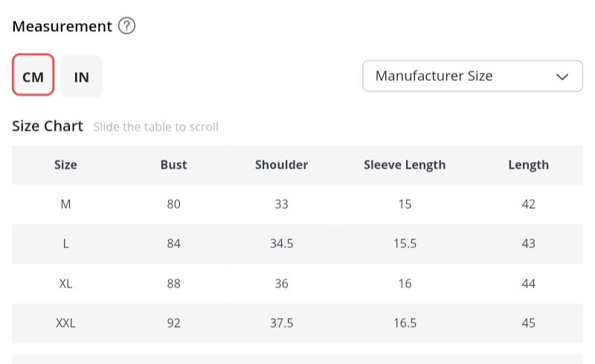Image resolution: width=595 pixels, height=364 pixels.
Task: Click the Length column header
Action: pyautogui.click(x=528, y=165)
